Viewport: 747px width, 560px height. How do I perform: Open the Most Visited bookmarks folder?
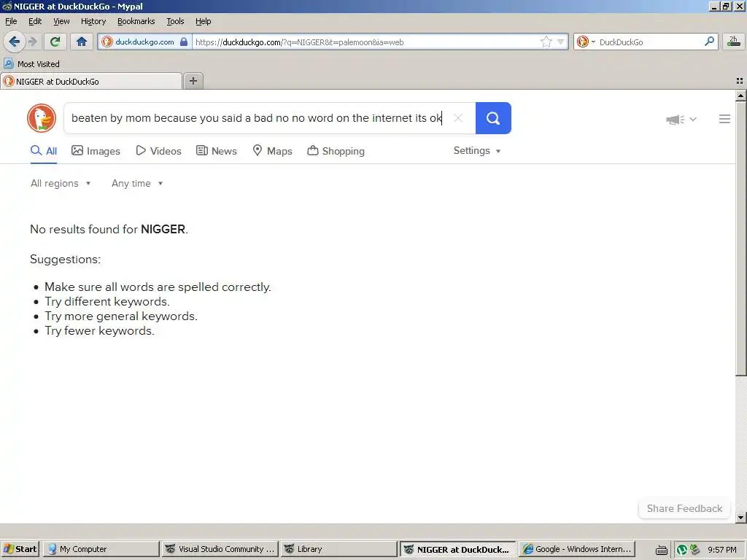coord(31,64)
